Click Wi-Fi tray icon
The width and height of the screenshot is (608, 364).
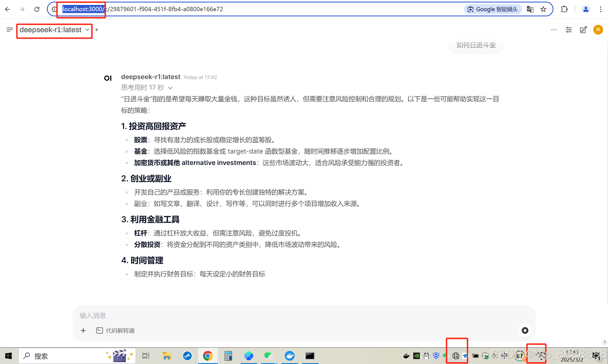pyautogui.click(x=541, y=356)
